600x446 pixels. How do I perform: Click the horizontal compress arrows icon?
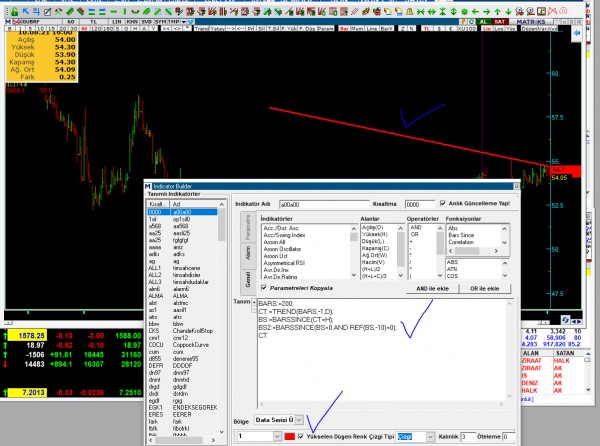(421, 11)
